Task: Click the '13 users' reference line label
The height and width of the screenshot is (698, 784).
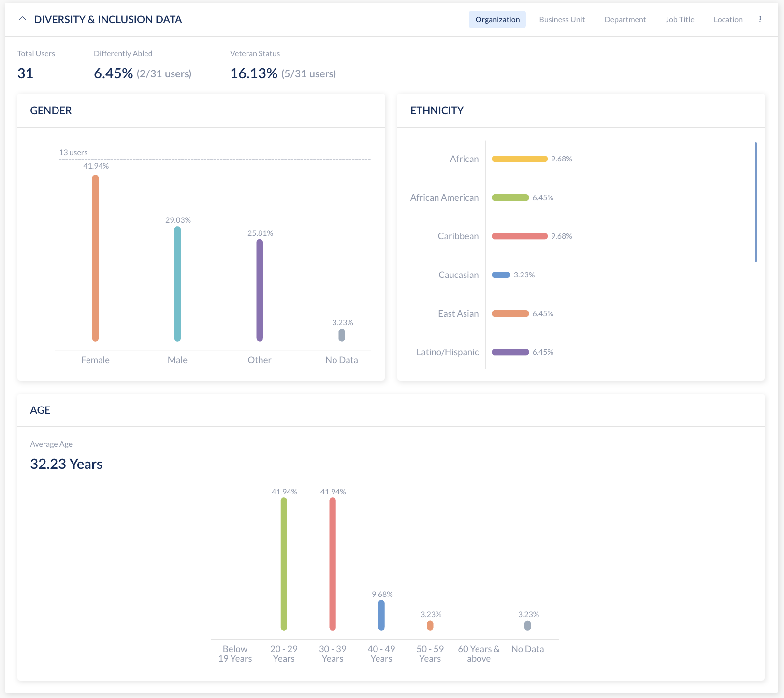Action: (x=73, y=152)
